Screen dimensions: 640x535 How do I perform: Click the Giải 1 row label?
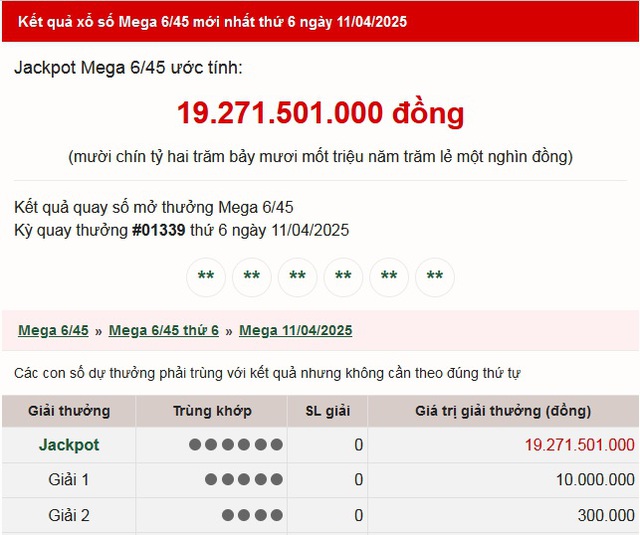pos(69,480)
